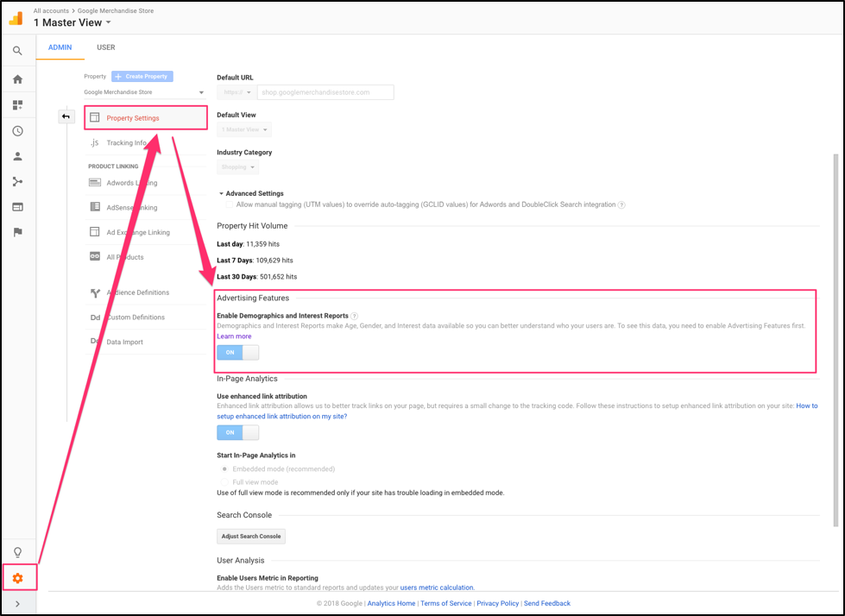Expand sidebar with bottom chevron arrow
845x616 pixels.
pos(18,604)
